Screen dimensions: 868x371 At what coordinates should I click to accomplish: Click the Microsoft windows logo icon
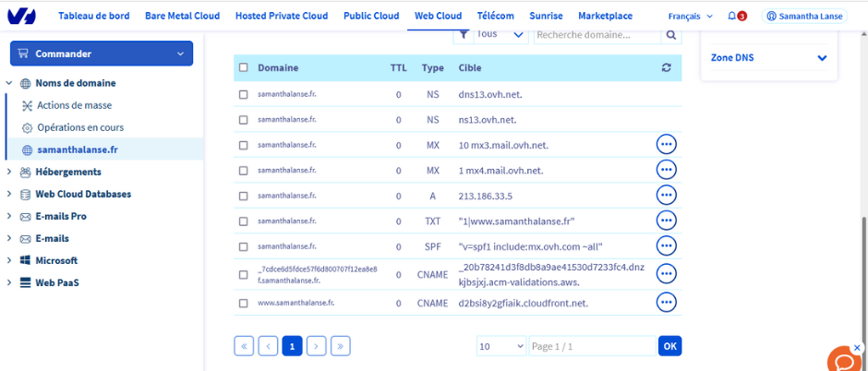25,260
